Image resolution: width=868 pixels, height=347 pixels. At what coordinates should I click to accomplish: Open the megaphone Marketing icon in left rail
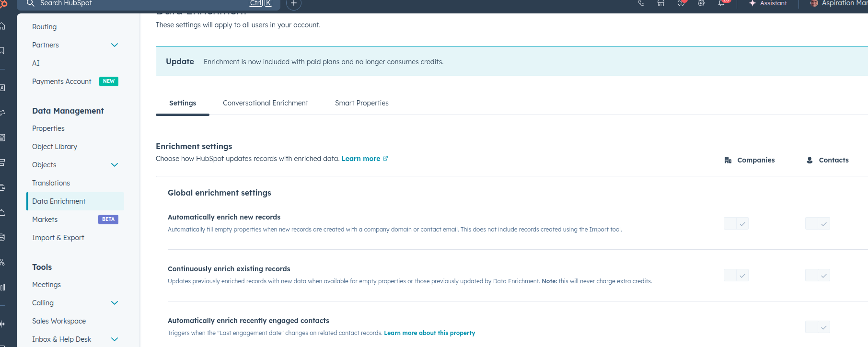[x=2, y=113]
